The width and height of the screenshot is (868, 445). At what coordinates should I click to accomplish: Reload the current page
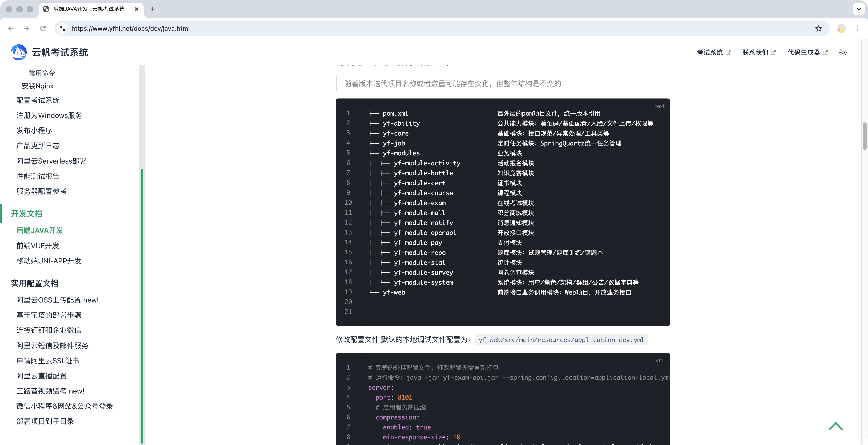[43, 29]
